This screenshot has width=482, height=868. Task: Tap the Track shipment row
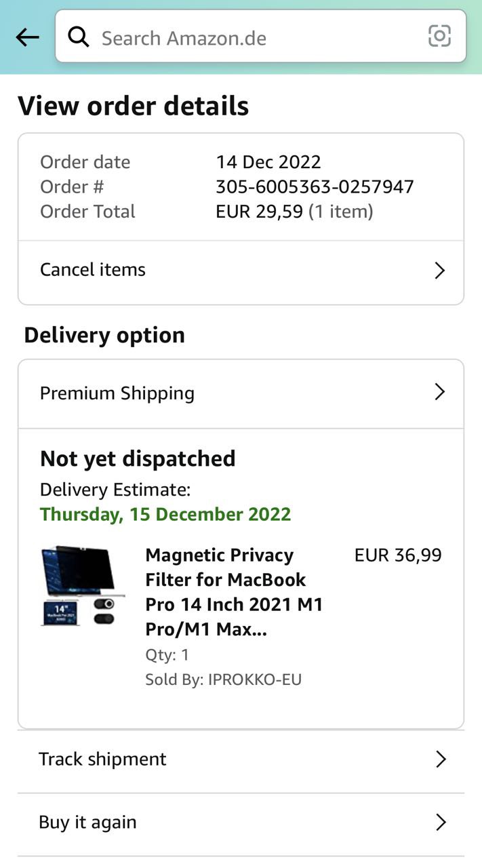click(241, 759)
